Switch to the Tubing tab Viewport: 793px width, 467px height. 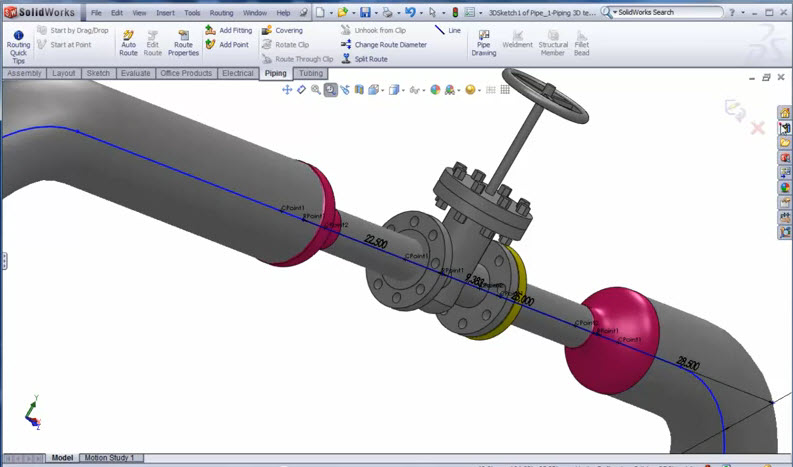311,73
